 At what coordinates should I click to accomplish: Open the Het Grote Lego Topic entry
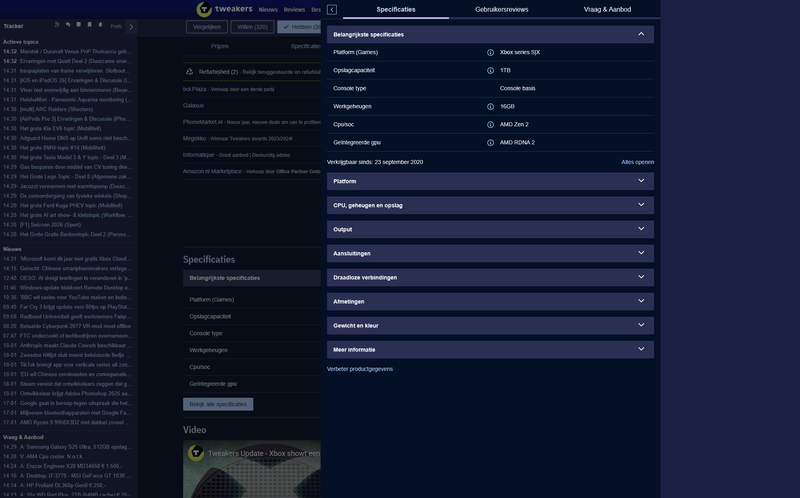[76, 177]
